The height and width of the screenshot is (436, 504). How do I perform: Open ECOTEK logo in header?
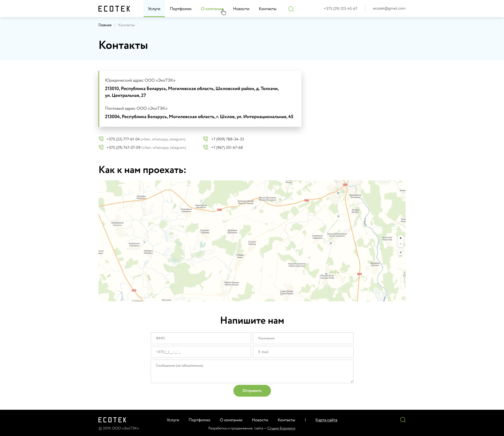[x=114, y=9]
